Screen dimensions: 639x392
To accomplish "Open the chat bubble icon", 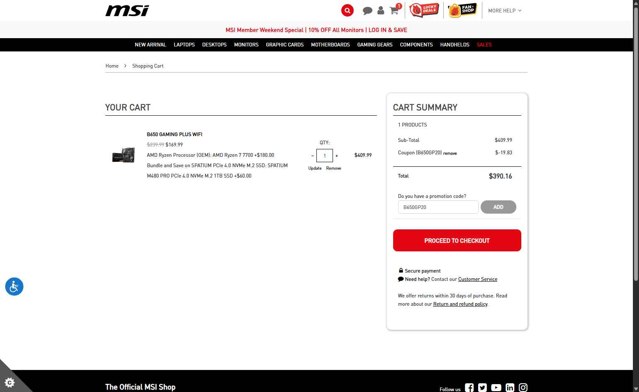I will pos(367,11).
